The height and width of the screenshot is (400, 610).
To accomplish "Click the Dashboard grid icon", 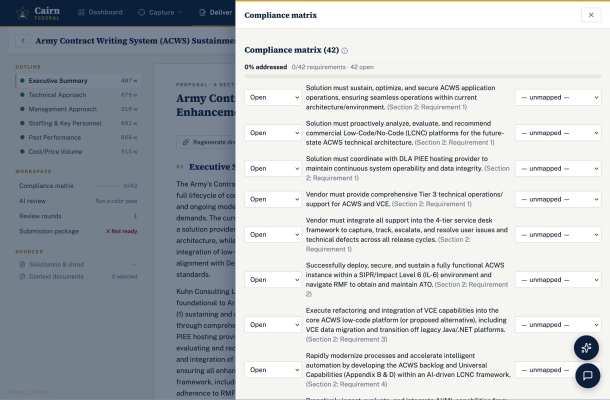I will (81, 12).
